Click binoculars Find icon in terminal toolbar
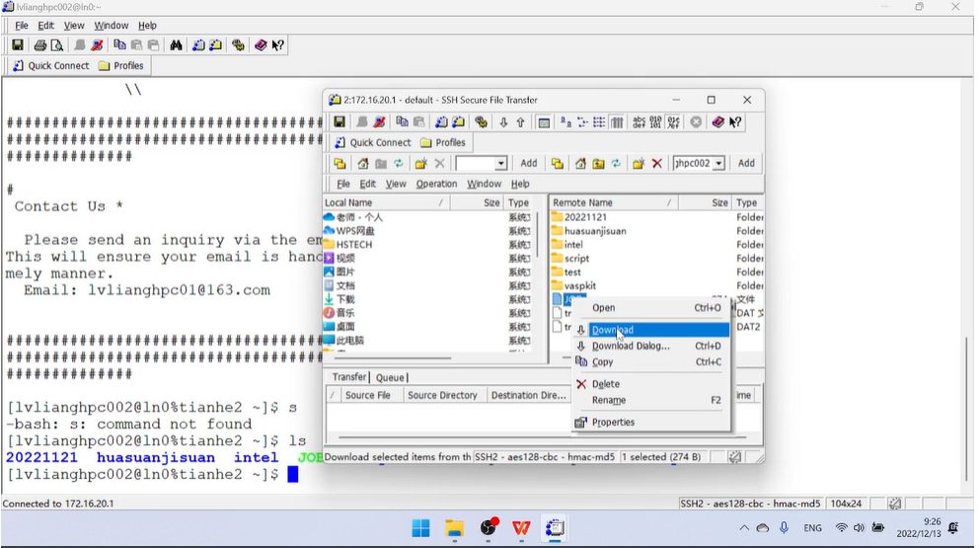Screen dimensions: 980x548 click(x=177, y=45)
